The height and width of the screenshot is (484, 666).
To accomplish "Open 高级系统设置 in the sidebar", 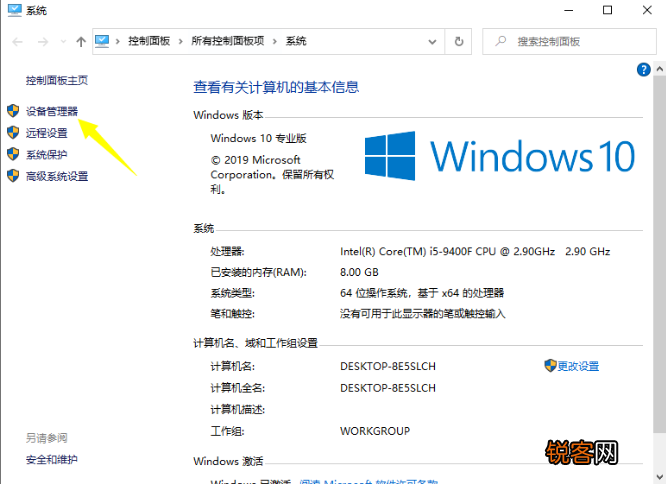I will pos(57,177).
